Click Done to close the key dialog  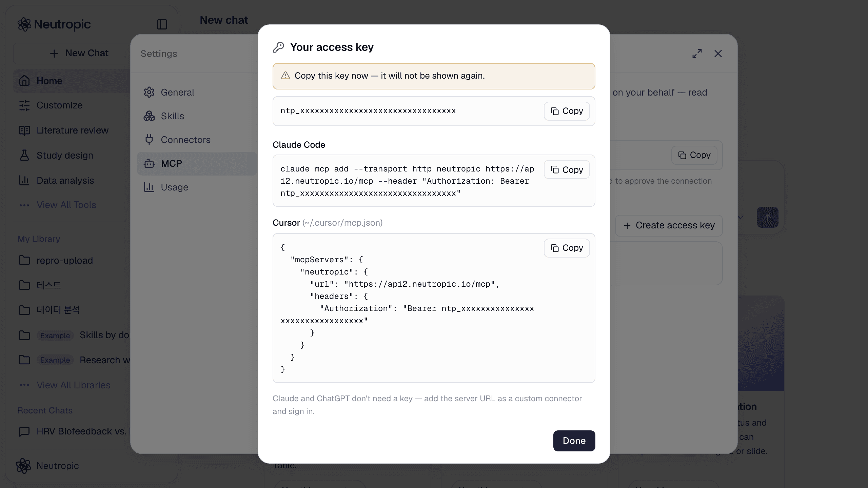(574, 441)
